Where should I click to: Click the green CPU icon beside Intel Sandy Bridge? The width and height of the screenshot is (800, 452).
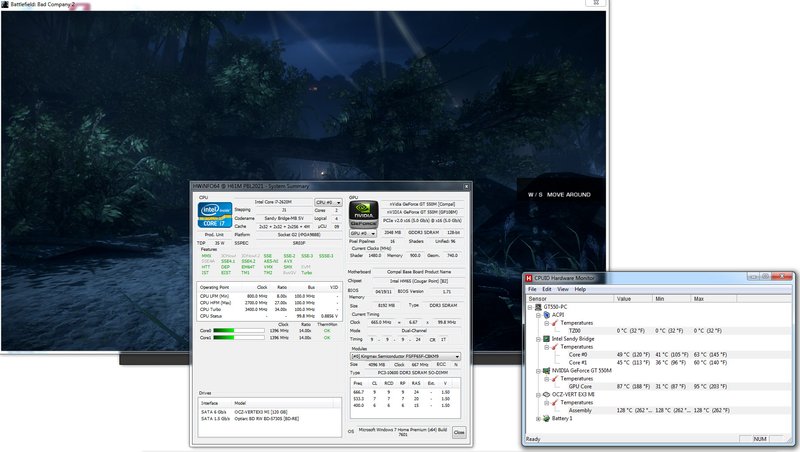pos(546,339)
